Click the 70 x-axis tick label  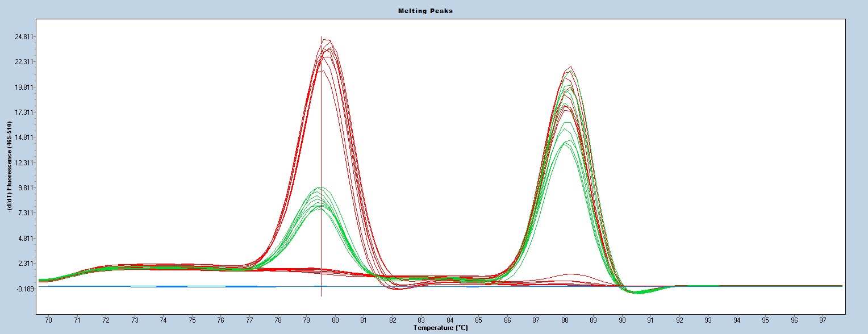click(x=48, y=321)
